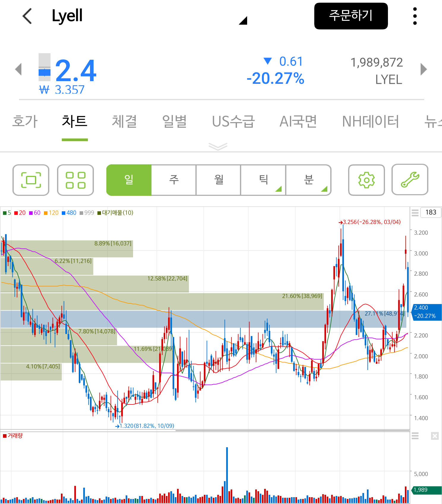Tap the current price tag 2.400 on axis

pos(426,312)
